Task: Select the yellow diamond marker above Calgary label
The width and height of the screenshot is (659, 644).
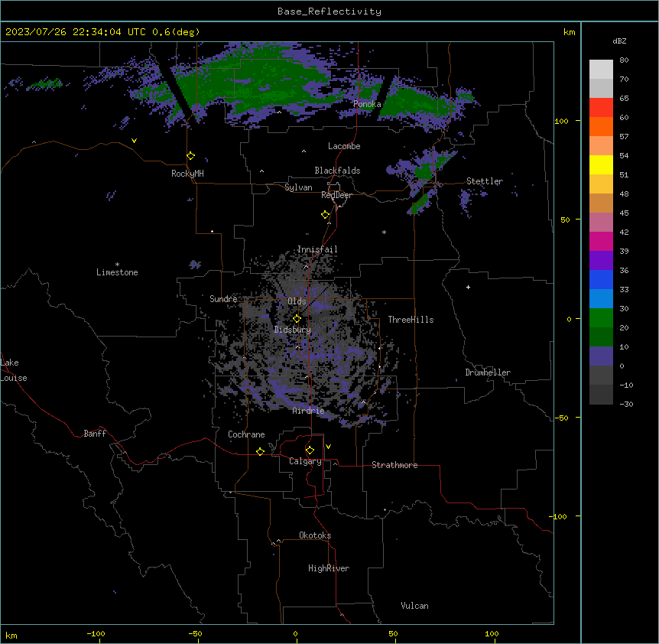Action: click(310, 450)
